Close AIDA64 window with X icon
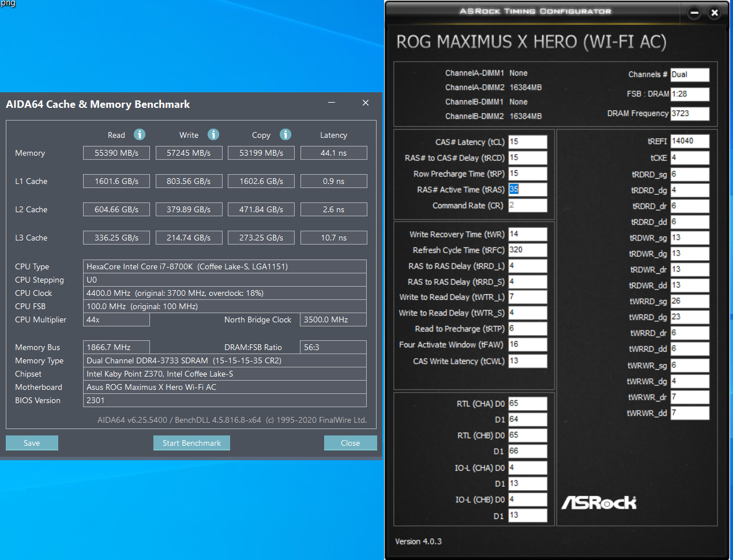733x560 pixels. click(x=366, y=103)
